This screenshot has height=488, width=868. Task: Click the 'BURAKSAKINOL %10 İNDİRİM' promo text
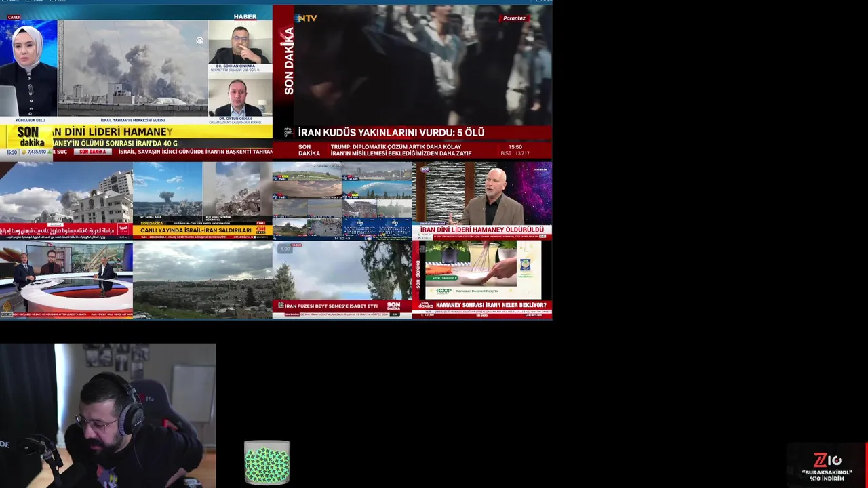tap(827, 475)
